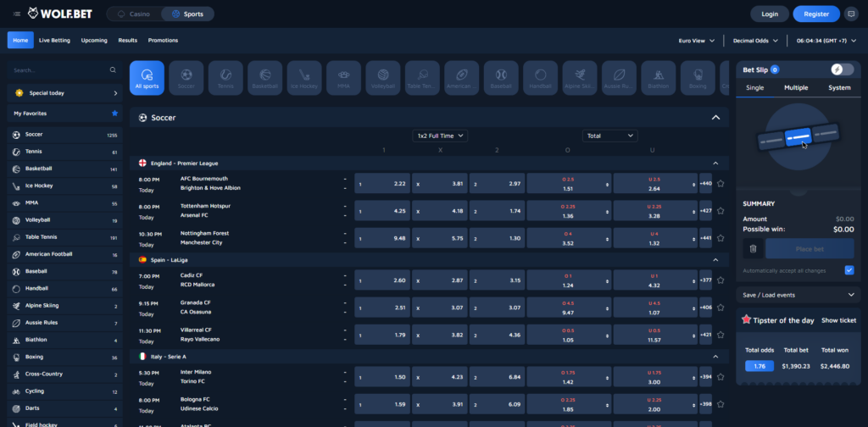
Task: Collapse the Soccer section
Action: tap(715, 117)
